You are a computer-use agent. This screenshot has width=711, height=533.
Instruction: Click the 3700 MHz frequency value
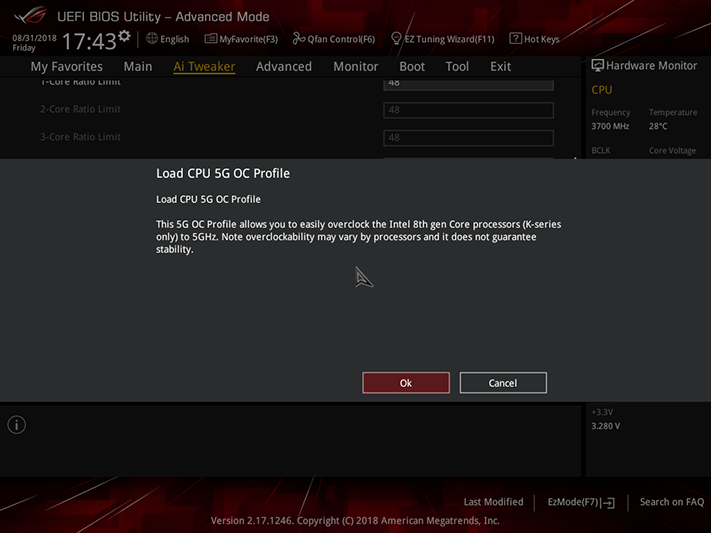pyautogui.click(x=610, y=127)
